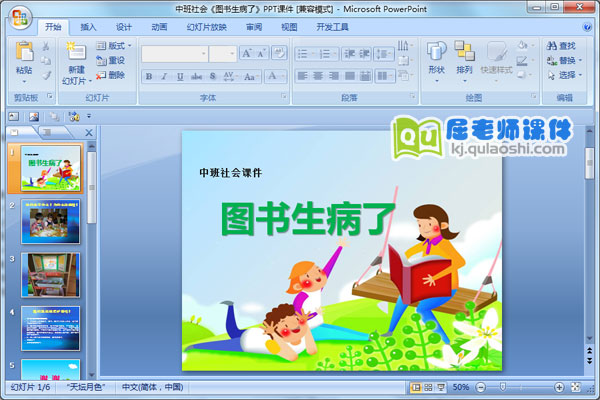
Task: Open Paragraph group dialog launcher
Action: 412,96
